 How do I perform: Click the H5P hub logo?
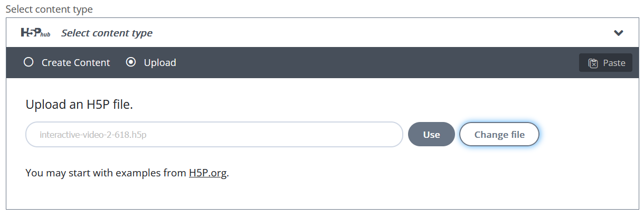click(x=35, y=33)
